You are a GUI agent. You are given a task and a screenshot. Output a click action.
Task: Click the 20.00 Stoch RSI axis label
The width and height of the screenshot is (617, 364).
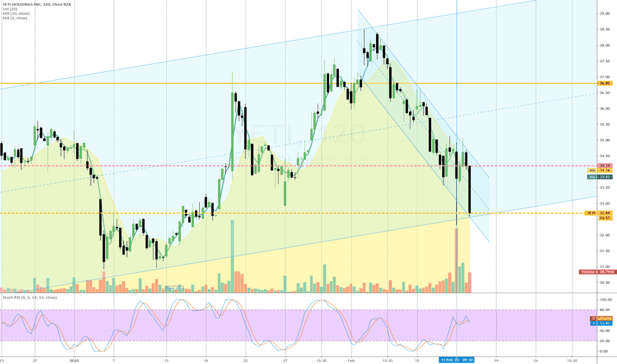(604, 341)
